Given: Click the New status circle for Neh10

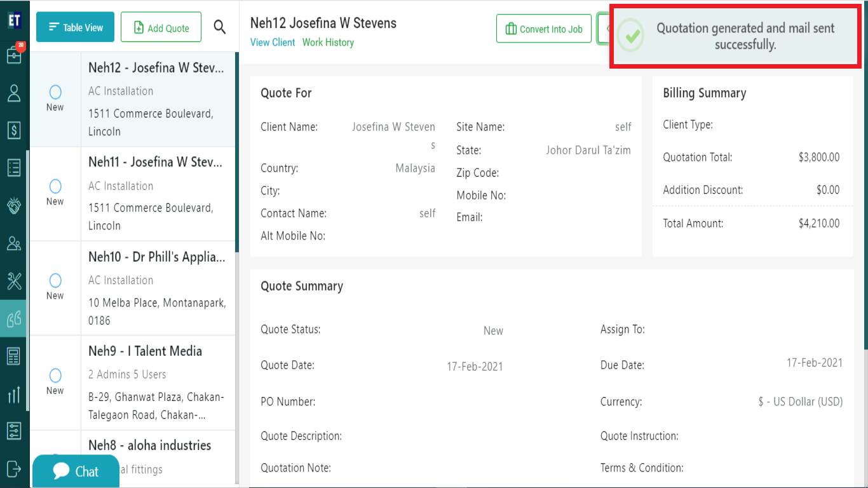Looking at the screenshot, I should pyautogui.click(x=55, y=280).
